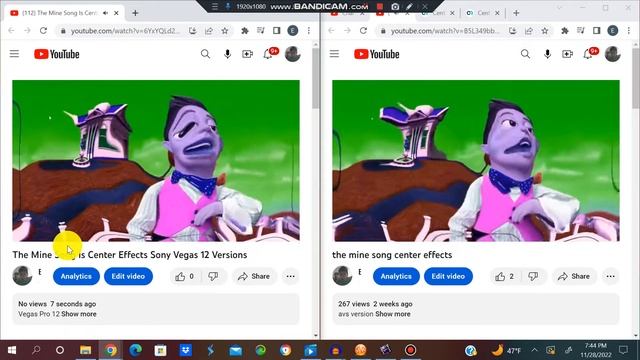Click Edit video button under left video
The height and width of the screenshot is (360, 640).
point(128,276)
